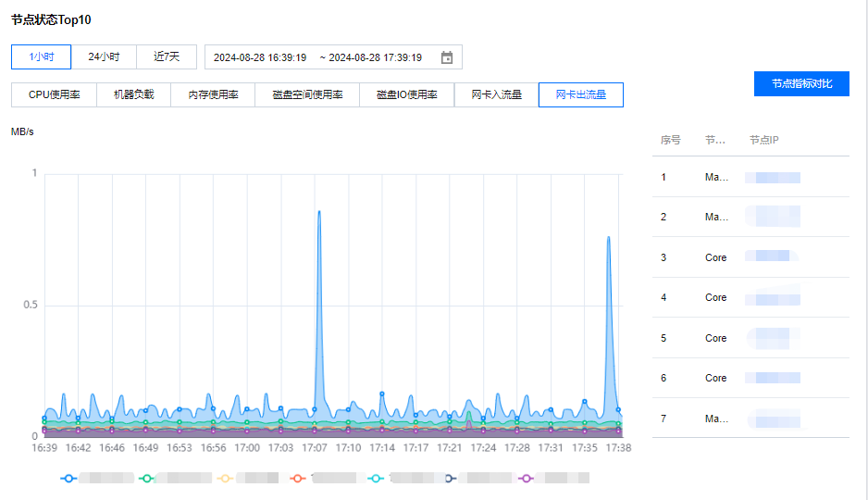Choose the 近7天 time range

coord(167,57)
